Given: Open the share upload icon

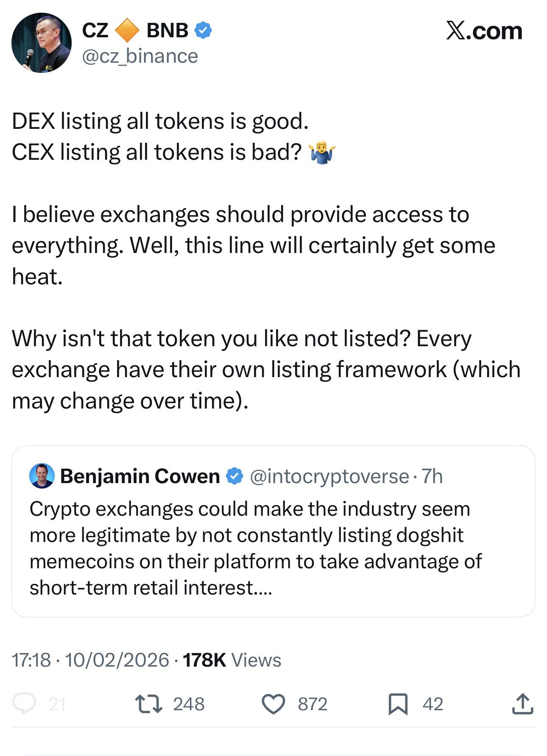Looking at the screenshot, I should coord(522,704).
